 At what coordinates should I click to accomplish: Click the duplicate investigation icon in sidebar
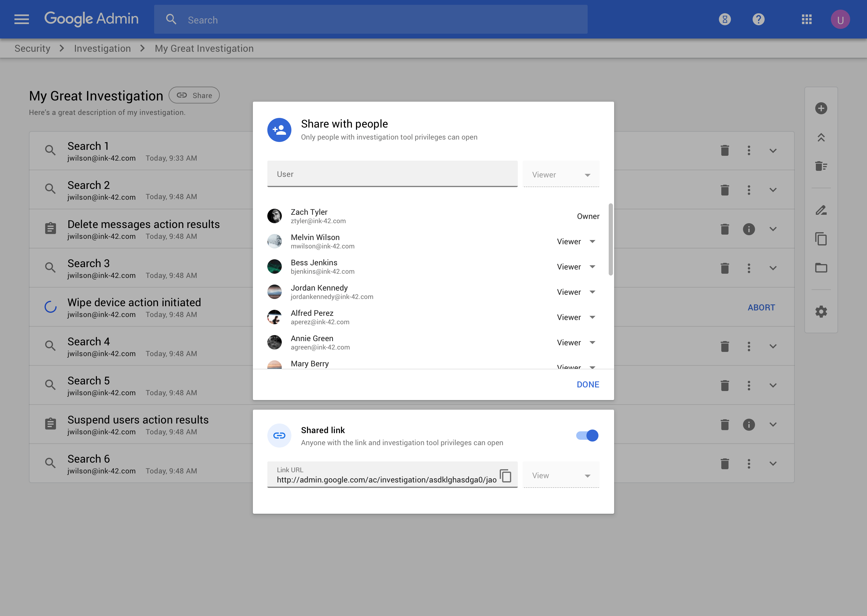click(x=821, y=239)
